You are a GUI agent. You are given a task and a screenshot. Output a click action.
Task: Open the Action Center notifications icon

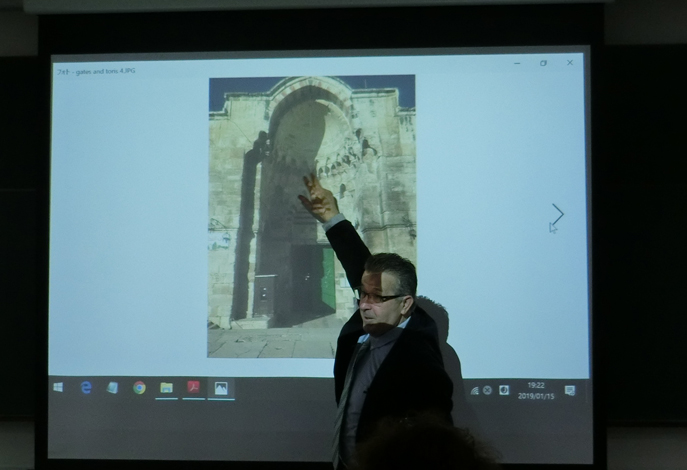point(570,390)
